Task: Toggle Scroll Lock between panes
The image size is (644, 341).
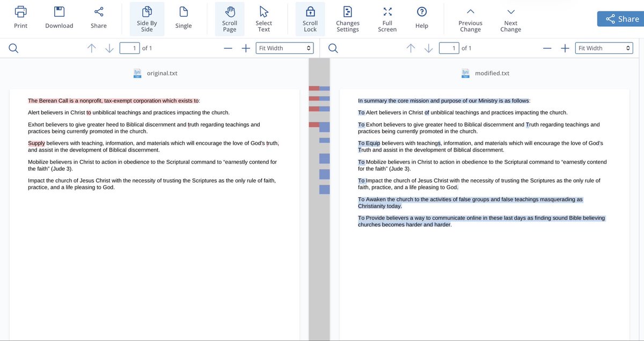Action: (x=310, y=19)
